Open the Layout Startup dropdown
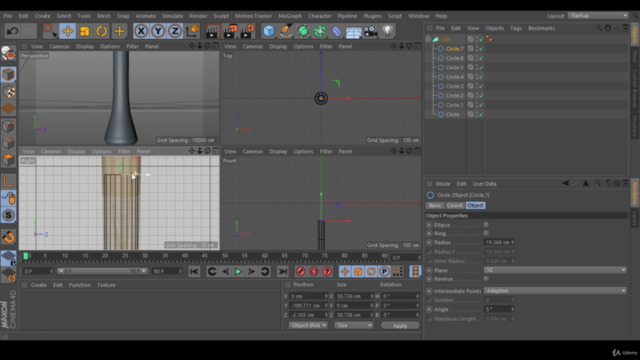Screen dimensions: 640x360 [598, 16]
